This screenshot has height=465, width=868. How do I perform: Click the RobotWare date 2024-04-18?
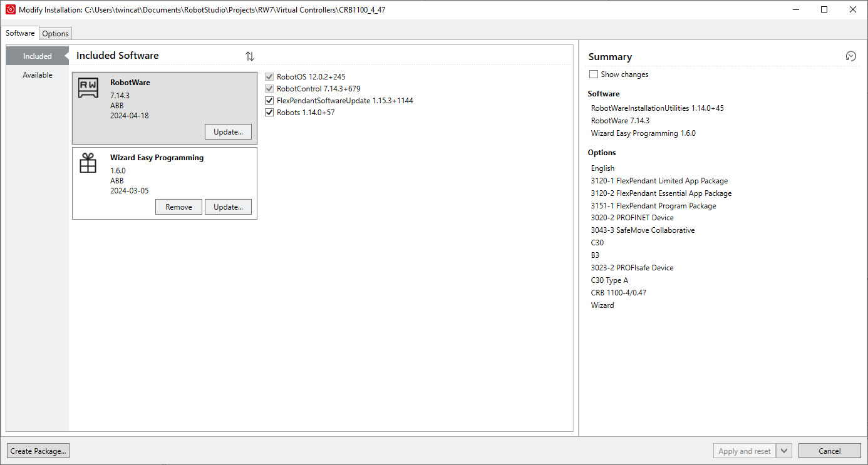click(130, 116)
